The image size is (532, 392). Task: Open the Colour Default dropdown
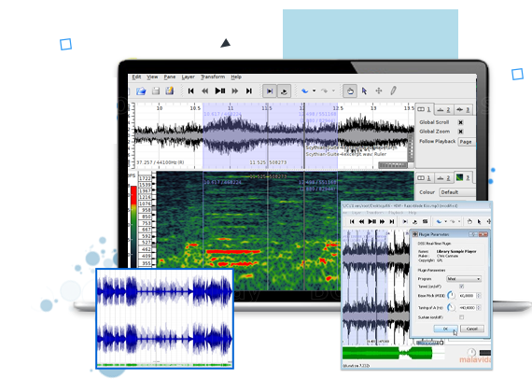[x=457, y=192]
